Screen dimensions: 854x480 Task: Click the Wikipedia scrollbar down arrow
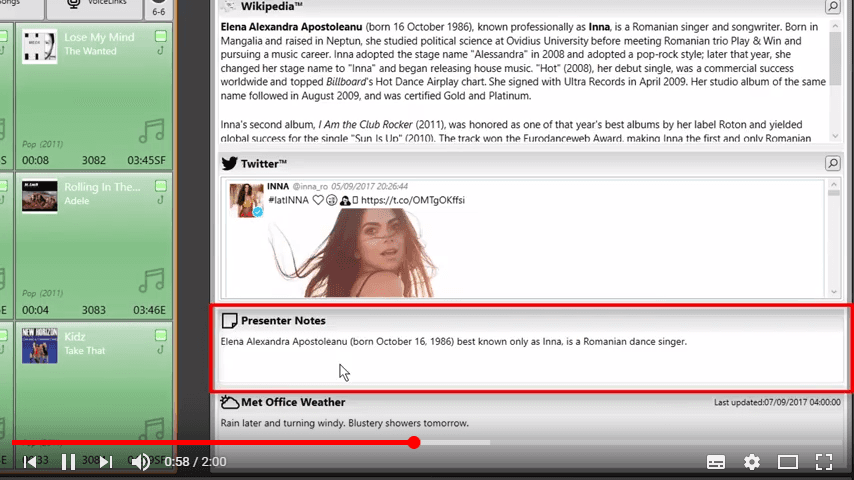(x=835, y=136)
